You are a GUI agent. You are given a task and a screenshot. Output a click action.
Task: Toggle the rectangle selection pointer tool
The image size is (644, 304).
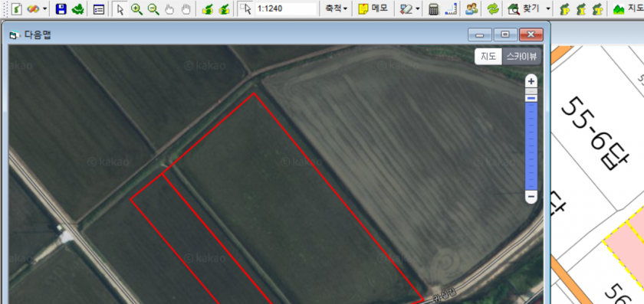click(x=245, y=9)
